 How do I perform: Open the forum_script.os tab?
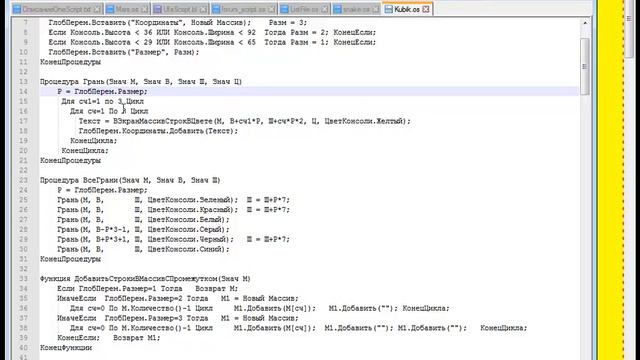pyautogui.click(x=244, y=9)
